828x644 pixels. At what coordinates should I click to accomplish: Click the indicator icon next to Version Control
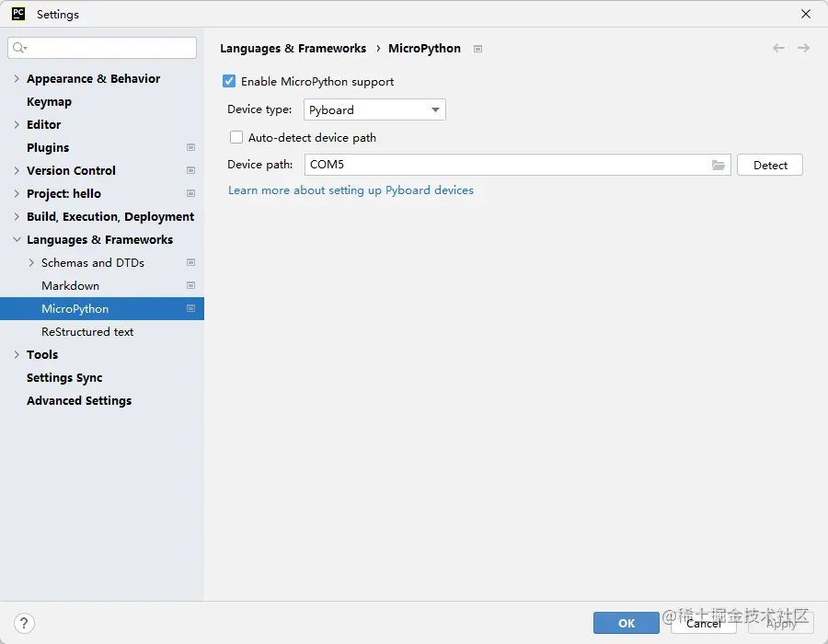[x=191, y=170]
